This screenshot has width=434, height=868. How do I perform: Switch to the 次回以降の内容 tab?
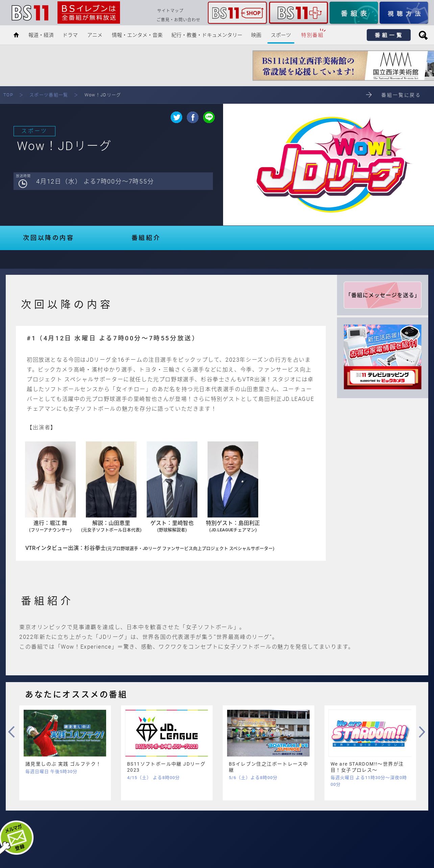(48, 238)
